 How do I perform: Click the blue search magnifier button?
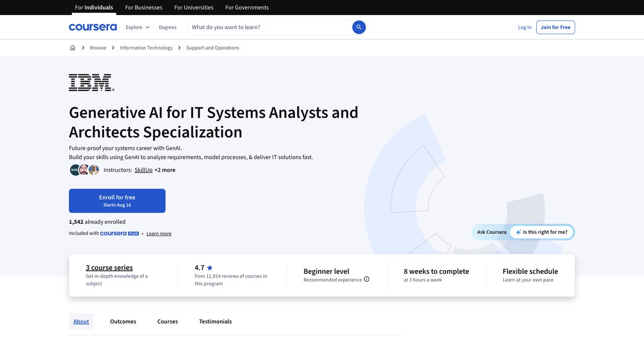click(x=359, y=27)
